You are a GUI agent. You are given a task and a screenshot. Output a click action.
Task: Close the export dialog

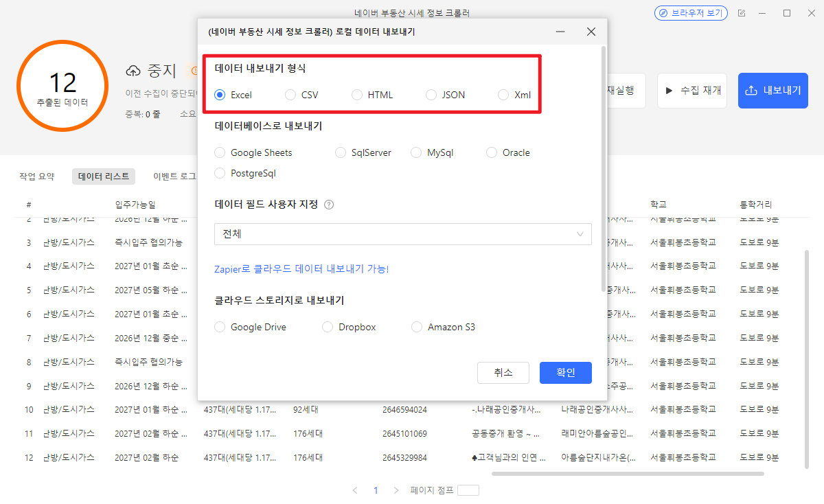591,32
